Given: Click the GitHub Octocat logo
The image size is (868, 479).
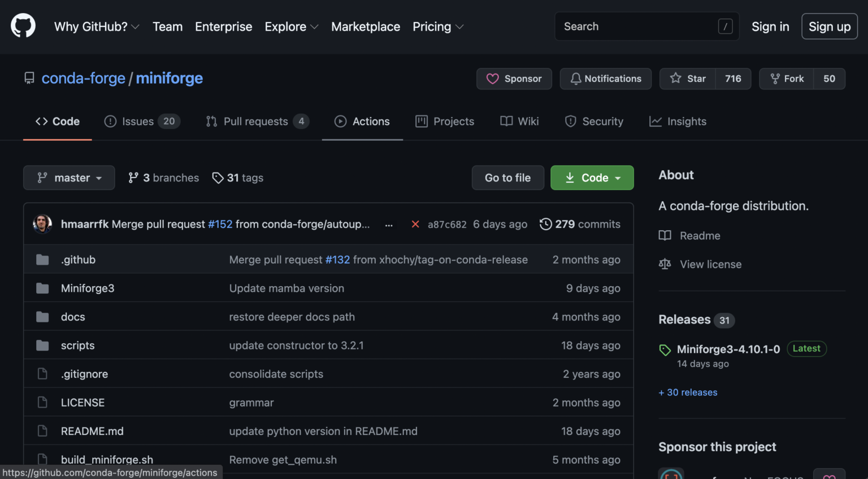Looking at the screenshot, I should pos(23,26).
